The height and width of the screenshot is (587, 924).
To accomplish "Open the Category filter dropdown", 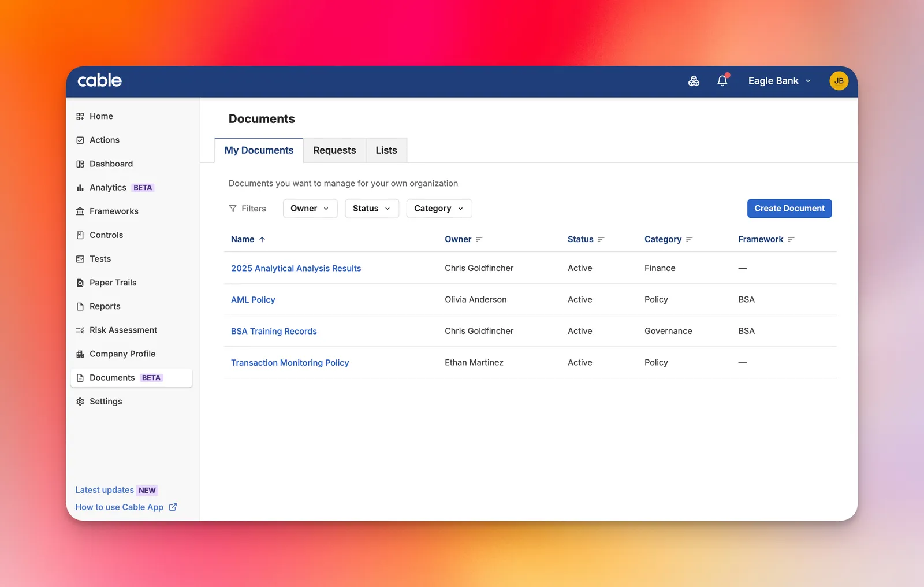I will click(x=439, y=209).
